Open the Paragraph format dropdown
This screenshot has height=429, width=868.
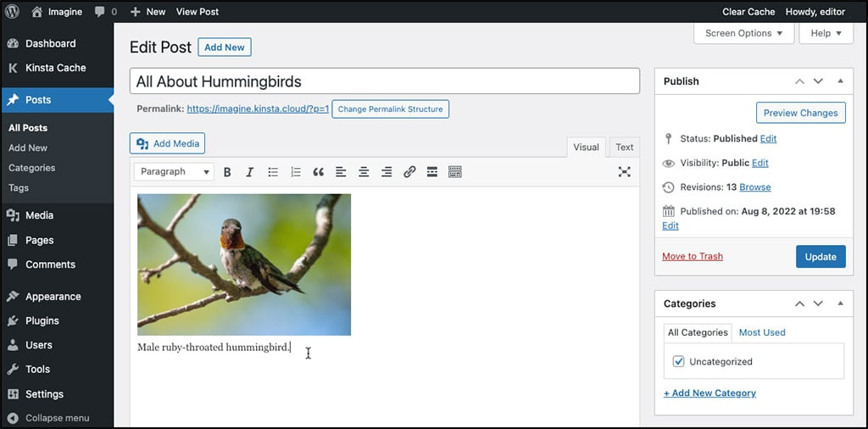(174, 172)
